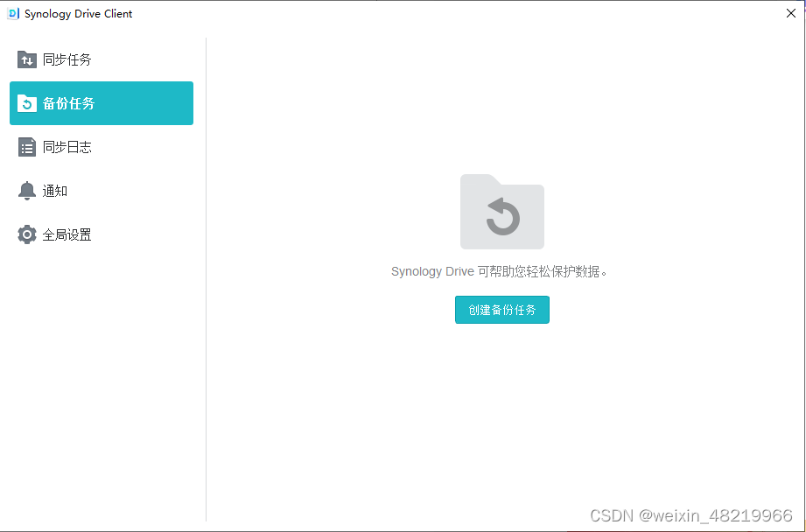Click the global settings gear icon
806x532 pixels.
pos(27,234)
